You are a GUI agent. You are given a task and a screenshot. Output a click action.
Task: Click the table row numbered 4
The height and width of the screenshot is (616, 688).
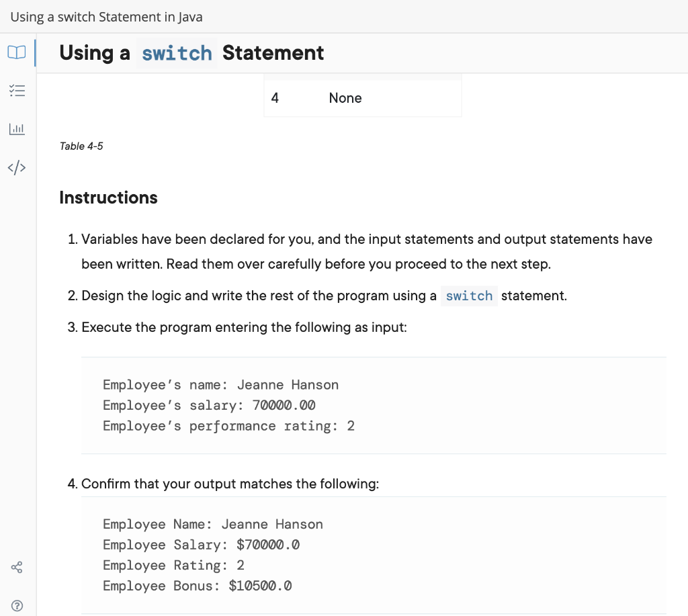click(x=275, y=97)
